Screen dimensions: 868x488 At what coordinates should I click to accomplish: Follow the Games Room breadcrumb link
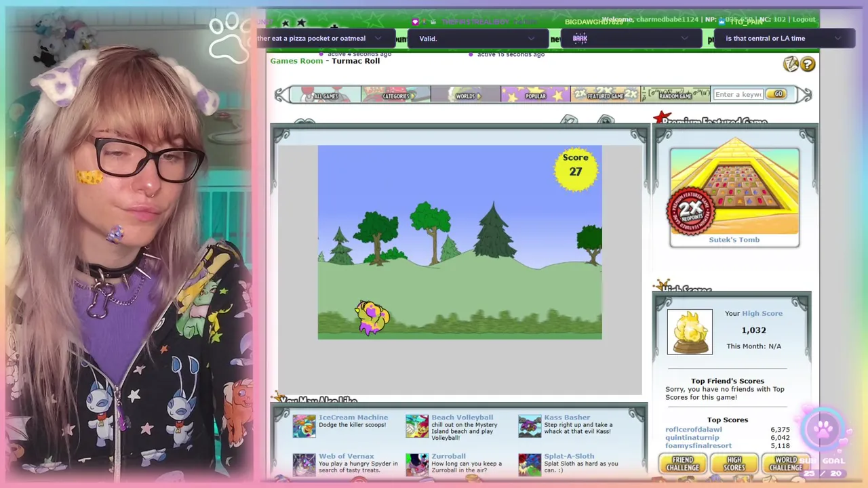[x=296, y=61]
